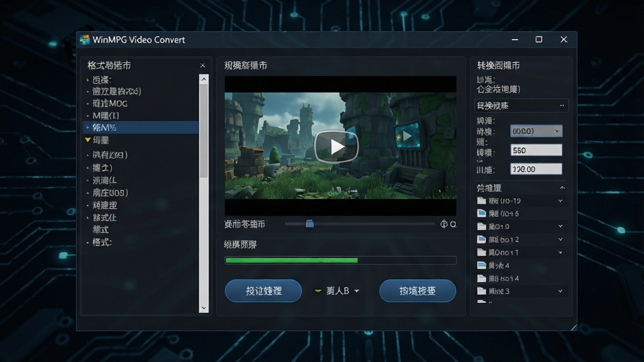Screen dimensions: 644x362
Task: Click the seek slider handle under the video
Action: (x=309, y=224)
